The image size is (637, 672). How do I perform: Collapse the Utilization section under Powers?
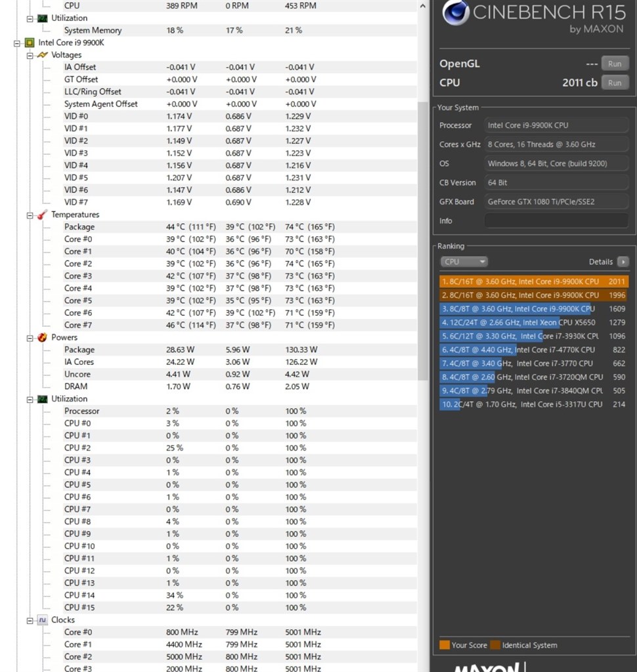click(30, 400)
